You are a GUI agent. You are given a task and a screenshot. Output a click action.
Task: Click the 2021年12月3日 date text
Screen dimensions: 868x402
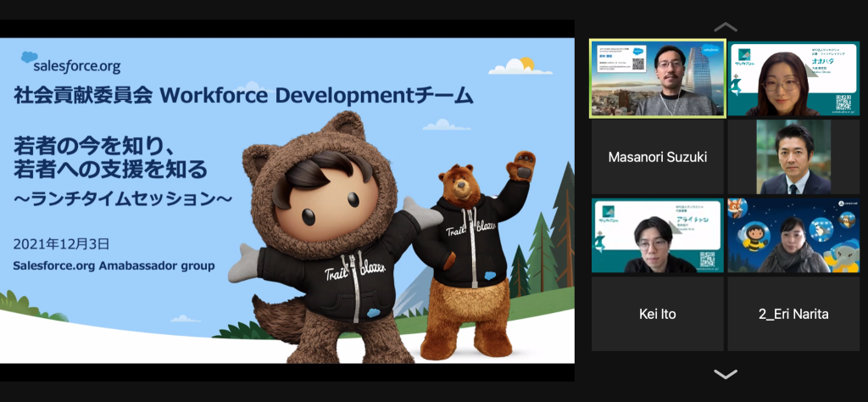[61, 243]
